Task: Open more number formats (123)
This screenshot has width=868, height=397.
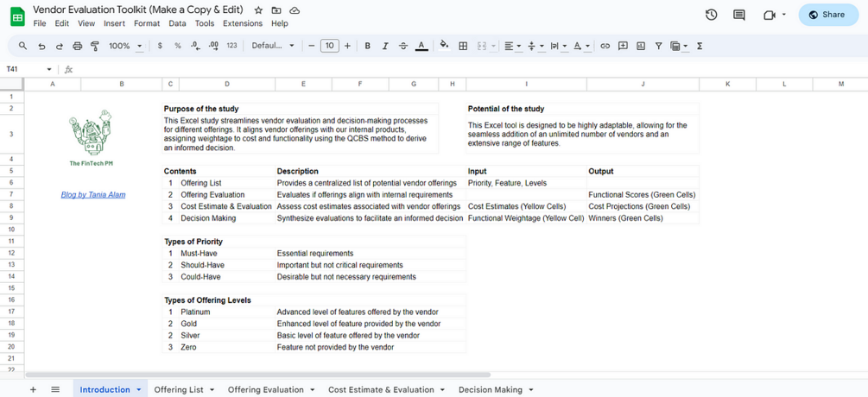Action: point(232,46)
